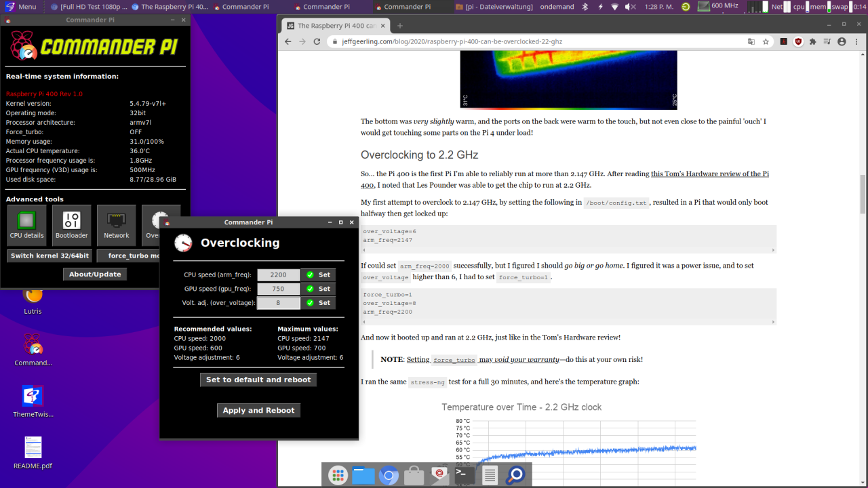Close the Raspberry Pi 400 browser tab
The height and width of the screenshot is (488, 868).
(383, 26)
